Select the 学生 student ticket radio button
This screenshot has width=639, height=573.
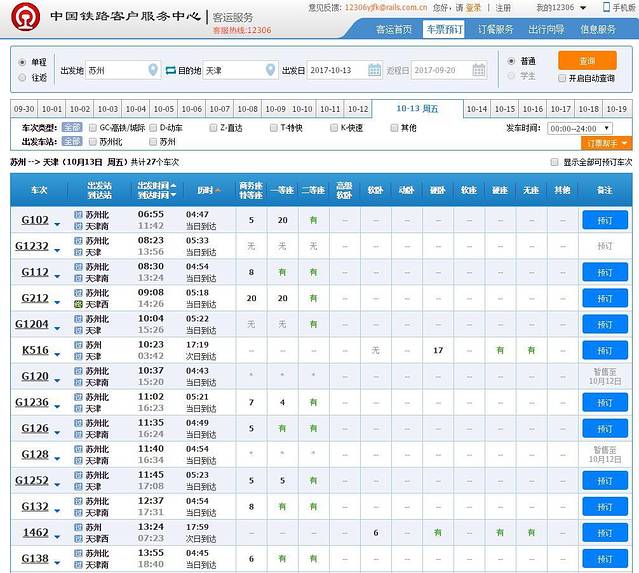(512, 75)
